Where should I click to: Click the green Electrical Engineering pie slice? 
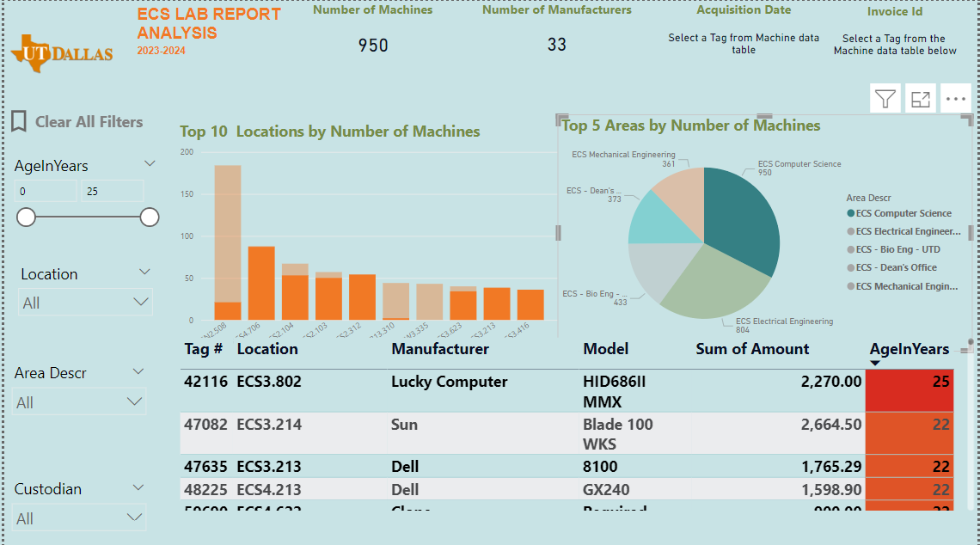coord(715,283)
